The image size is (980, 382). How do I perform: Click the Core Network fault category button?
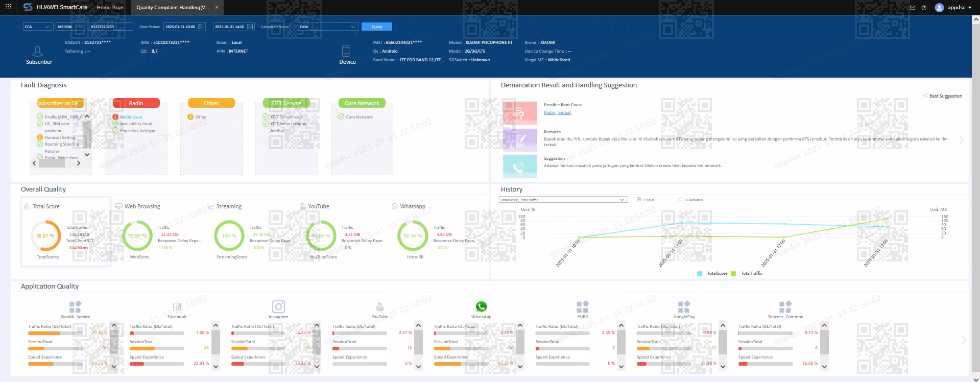pyautogui.click(x=362, y=103)
